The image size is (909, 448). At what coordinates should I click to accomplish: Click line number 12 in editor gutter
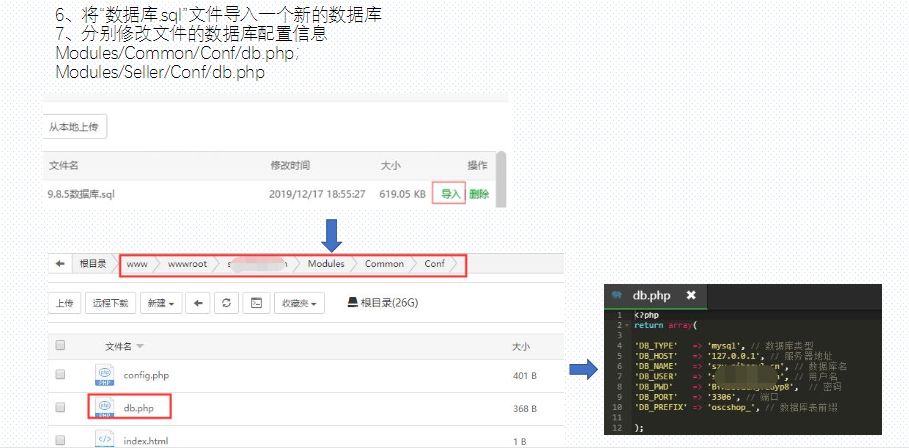(x=619, y=428)
